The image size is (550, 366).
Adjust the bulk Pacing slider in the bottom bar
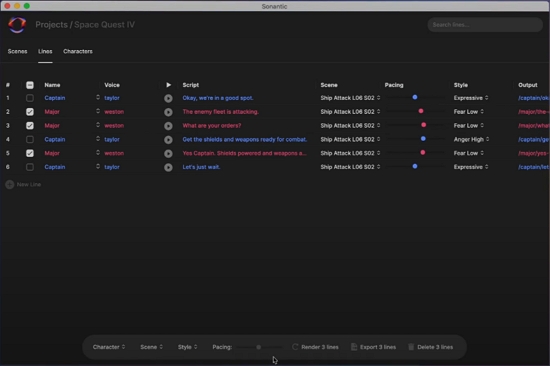tap(259, 347)
